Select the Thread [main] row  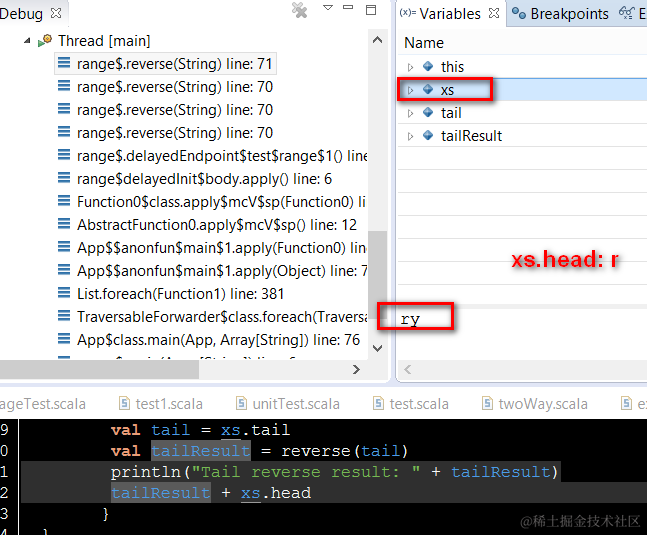tap(104, 41)
